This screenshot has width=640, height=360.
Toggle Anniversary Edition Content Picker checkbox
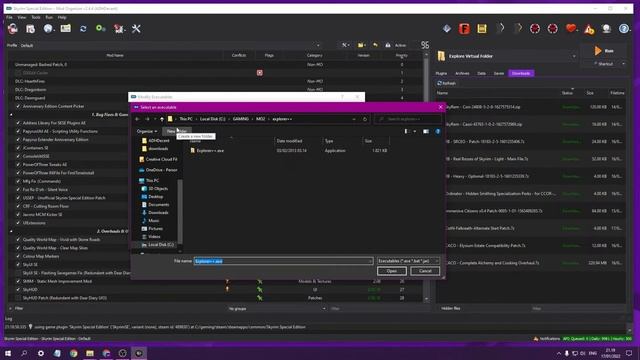pyautogui.click(x=18, y=106)
